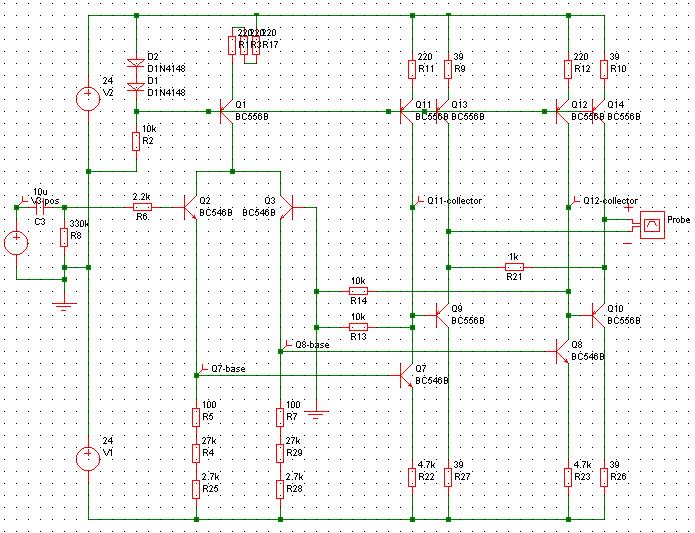Select the V1 24V voltage source symbol
Screen dimensions: 695x533
[88, 459]
